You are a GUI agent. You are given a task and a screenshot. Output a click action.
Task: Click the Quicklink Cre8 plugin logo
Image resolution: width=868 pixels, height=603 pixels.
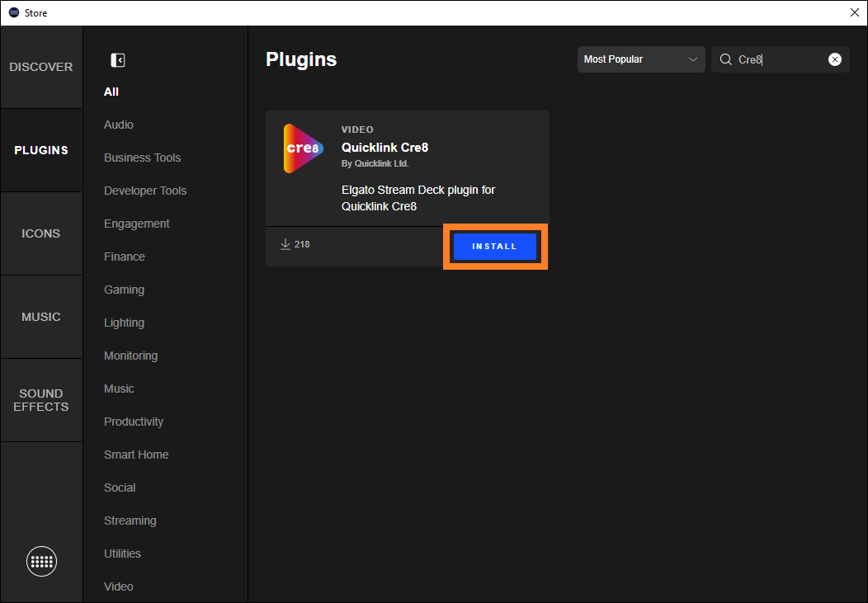[x=304, y=148]
